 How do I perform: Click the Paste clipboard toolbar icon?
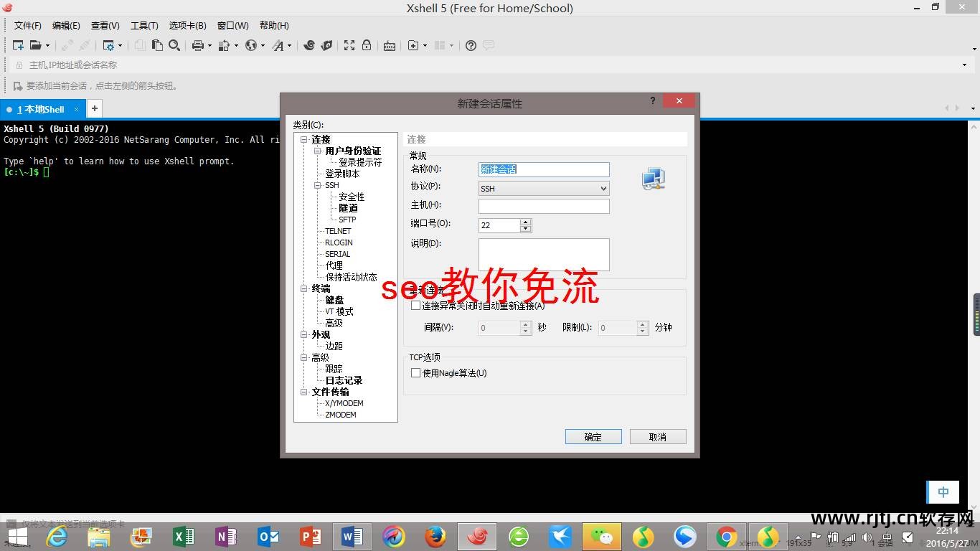click(157, 45)
